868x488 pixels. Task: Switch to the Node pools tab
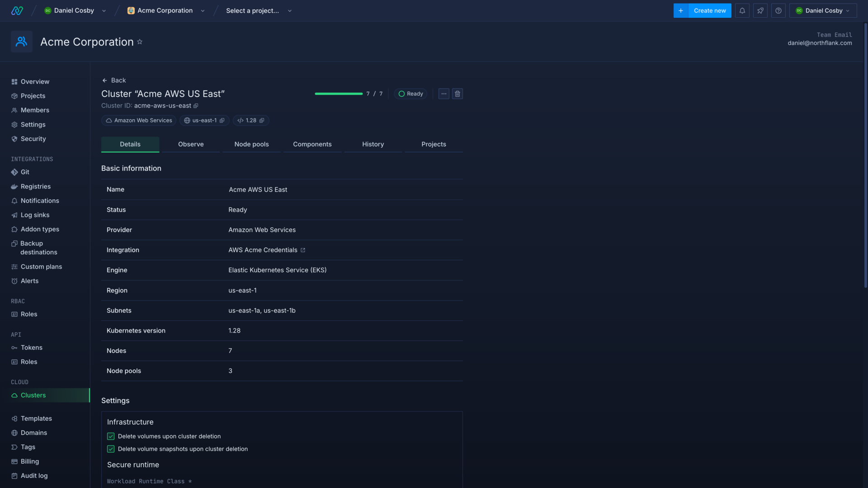(251, 144)
